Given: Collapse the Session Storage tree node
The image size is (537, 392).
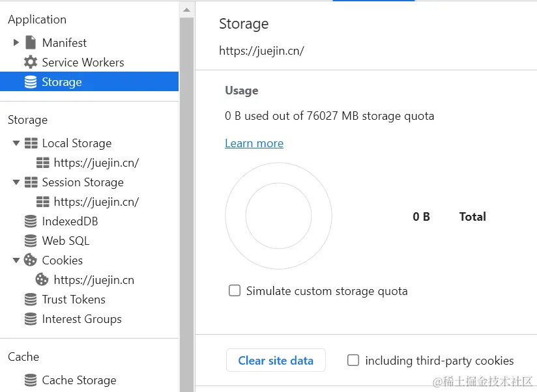Looking at the screenshot, I should (x=16, y=182).
